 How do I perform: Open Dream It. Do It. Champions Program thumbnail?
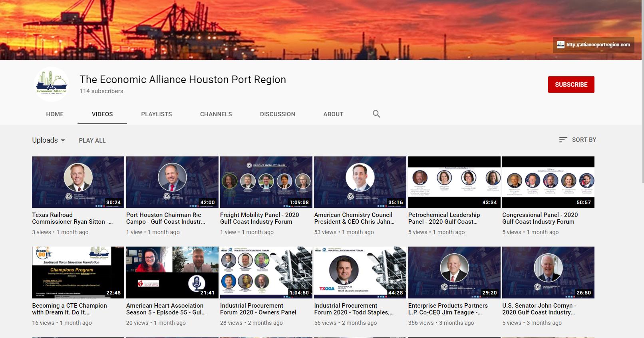[78, 272]
